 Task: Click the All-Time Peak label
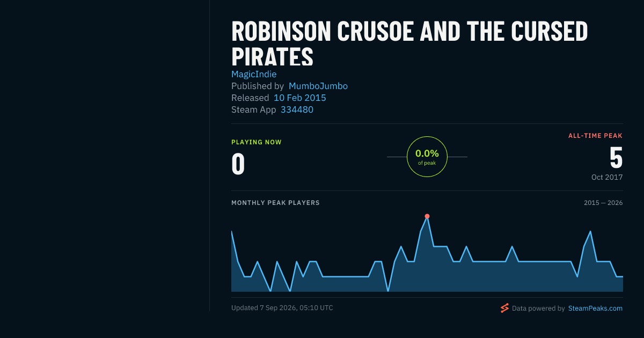click(596, 136)
